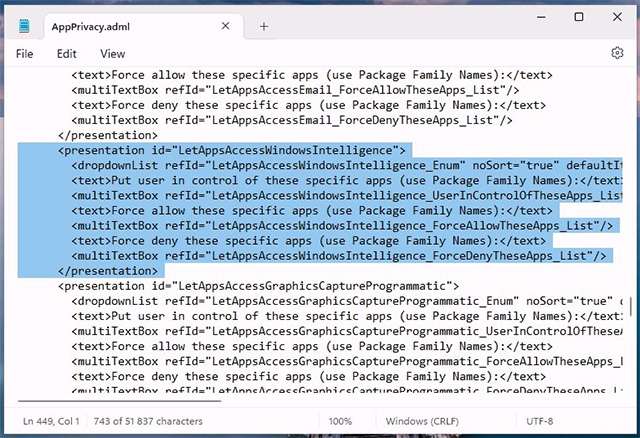Image resolution: width=640 pixels, height=438 pixels.
Task: Click first closing presentation tag above selection
Action: click(x=108, y=135)
